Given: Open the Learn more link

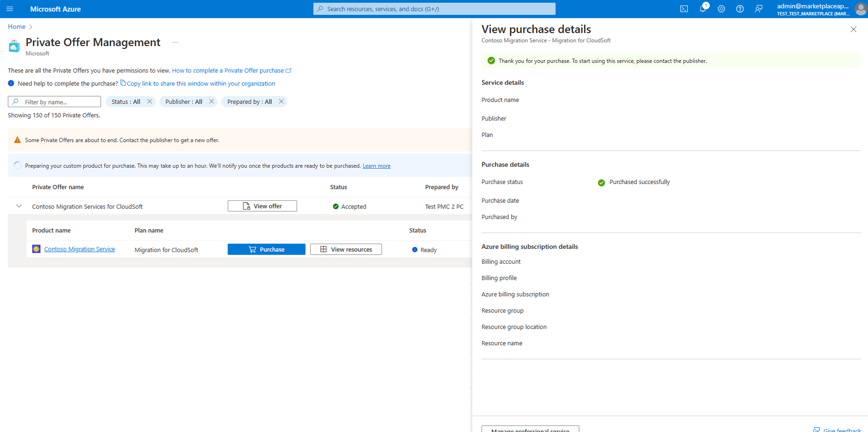Looking at the screenshot, I should [376, 166].
